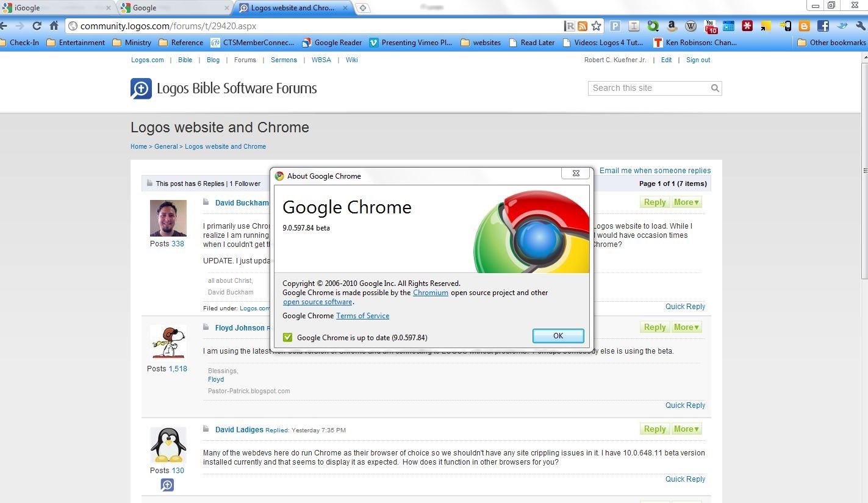Click the Logos badge under David Ladiges
The width and height of the screenshot is (868, 503).
tap(168, 485)
